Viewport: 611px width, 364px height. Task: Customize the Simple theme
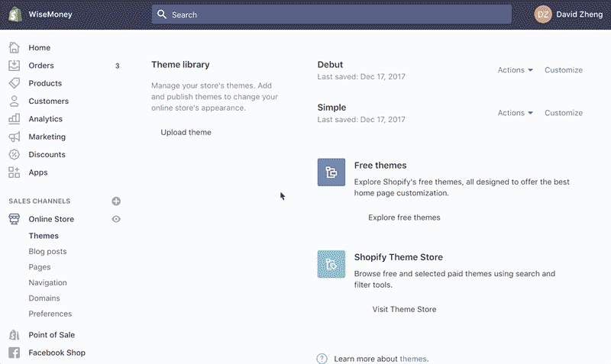[x=564, y=113]
